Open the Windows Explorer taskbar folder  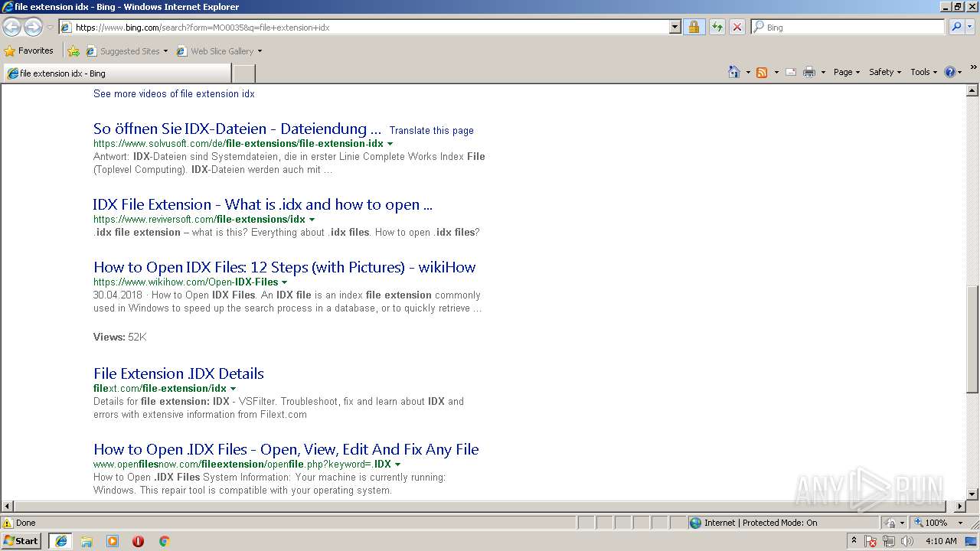(87, 541)
